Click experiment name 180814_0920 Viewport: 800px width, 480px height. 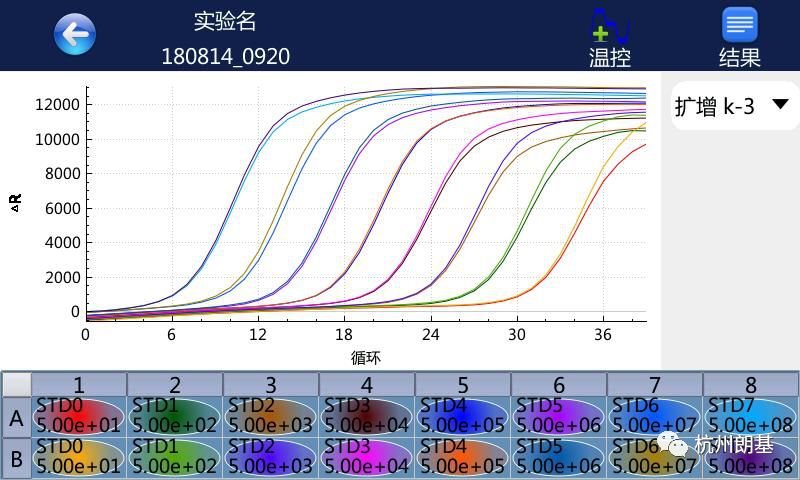[x=226, y=56]
